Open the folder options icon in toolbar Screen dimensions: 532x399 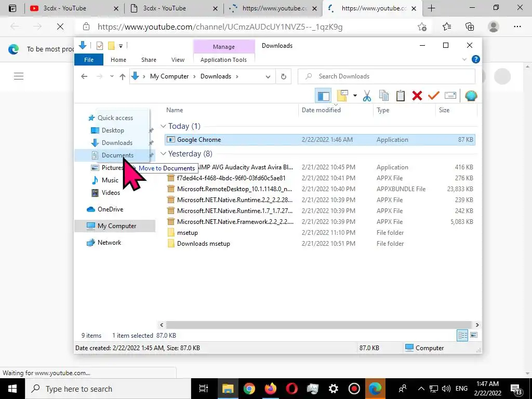tap(343, 96)
